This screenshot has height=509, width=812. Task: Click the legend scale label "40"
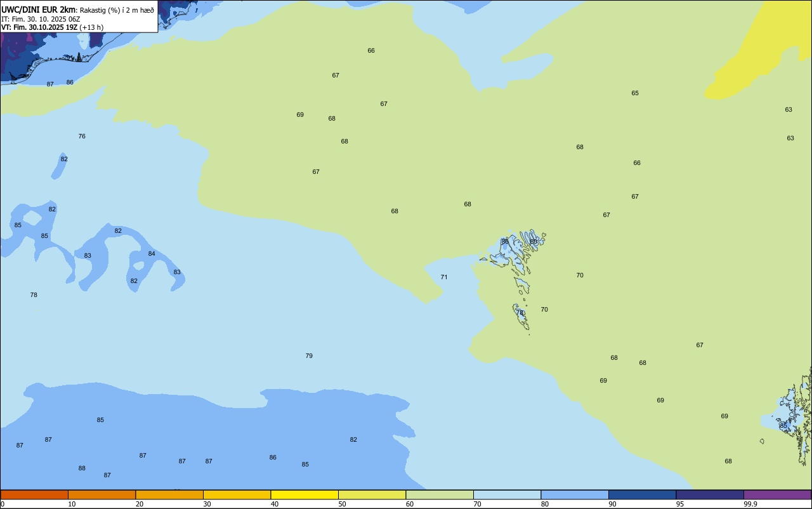coord(275,504)
